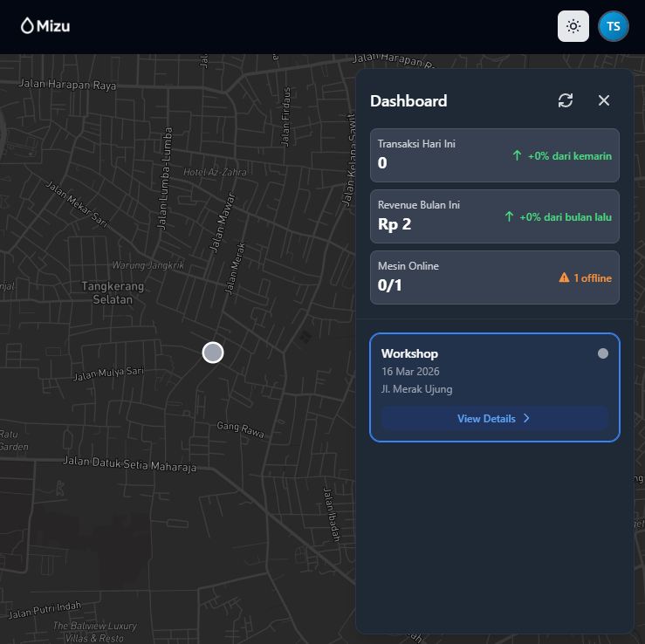Click the Tangkerang Selatan label on the map
This screenshot has height=644, width=645.
(106, 292)
